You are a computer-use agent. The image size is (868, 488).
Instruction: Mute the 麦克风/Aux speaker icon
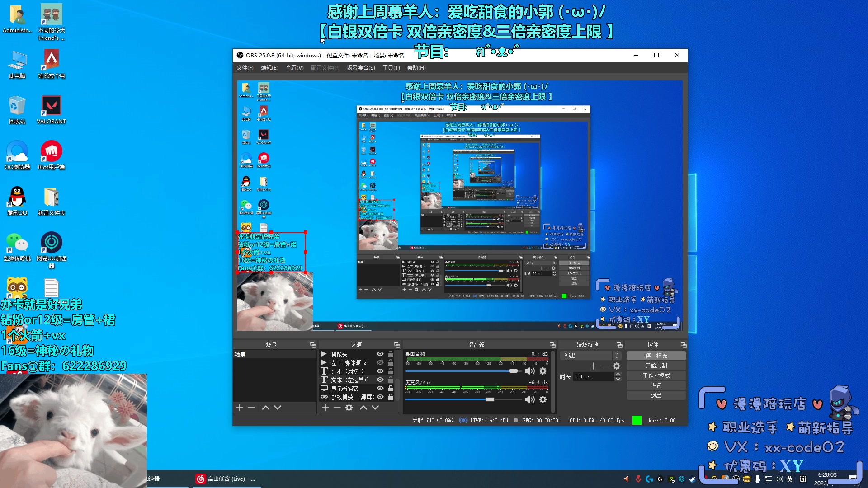tap(529, 399)
